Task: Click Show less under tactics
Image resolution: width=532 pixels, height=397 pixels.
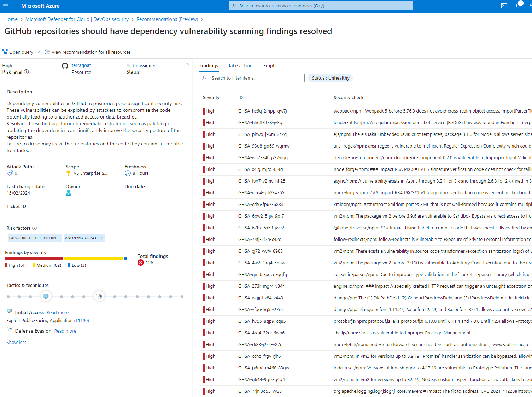Action: click(x=16, y=343)
